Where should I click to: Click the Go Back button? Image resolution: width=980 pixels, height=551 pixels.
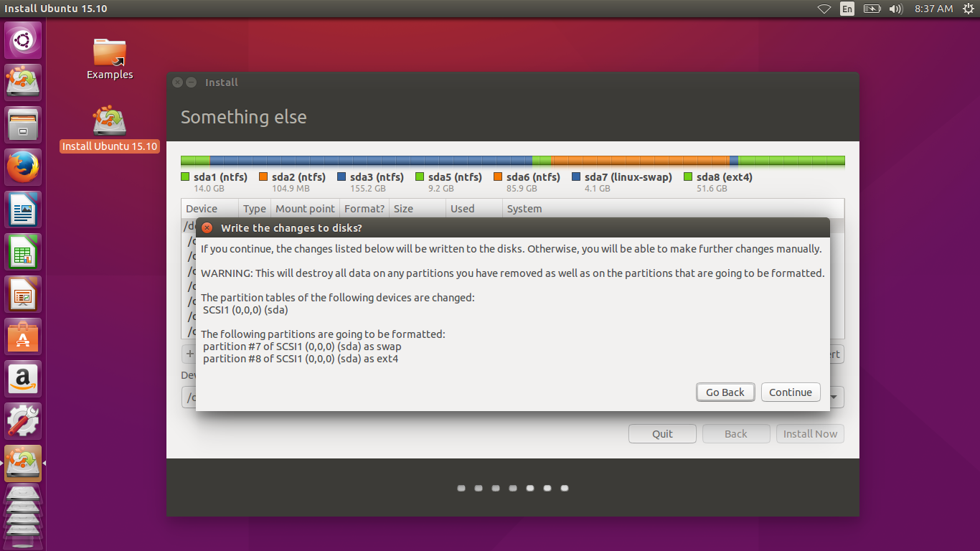(725, 392)
